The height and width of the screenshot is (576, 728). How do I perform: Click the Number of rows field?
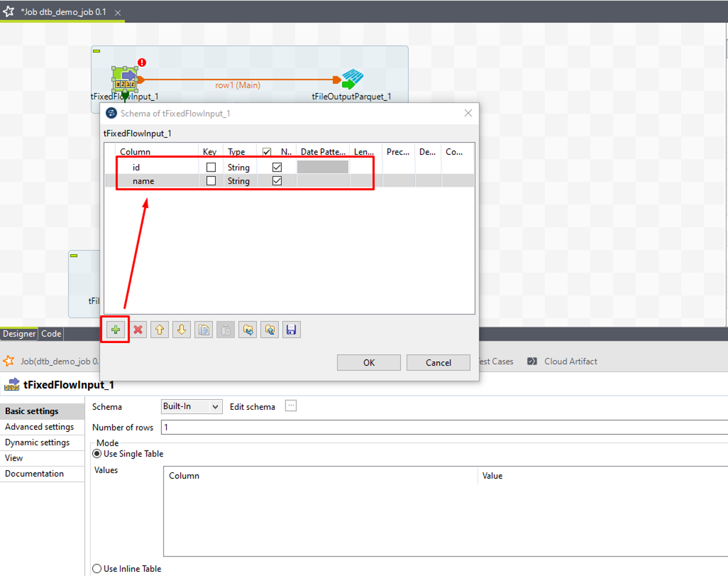point(444,427)
